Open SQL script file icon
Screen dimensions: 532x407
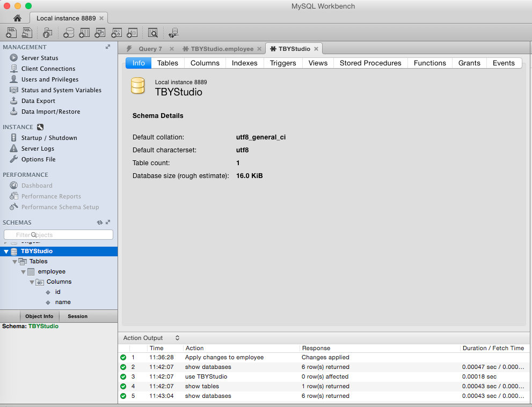(x=27, y=33)
